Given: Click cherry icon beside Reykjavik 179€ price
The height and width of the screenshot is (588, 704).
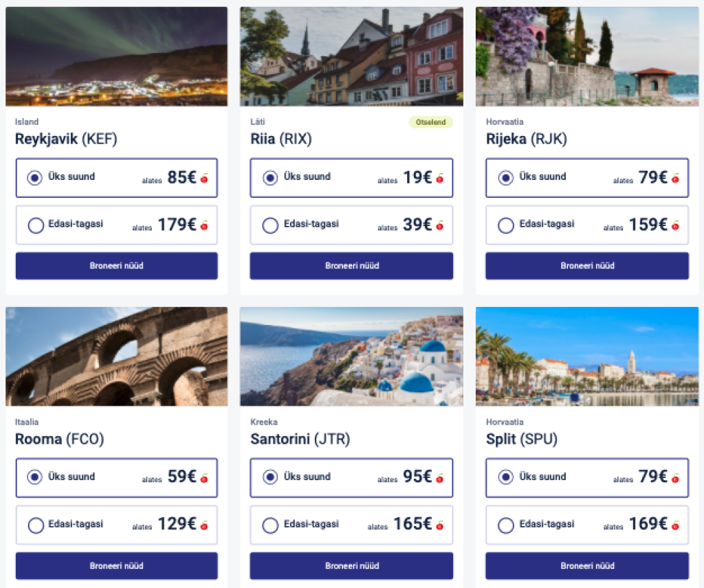Looking at the screenshot, I should click(204, 225).
